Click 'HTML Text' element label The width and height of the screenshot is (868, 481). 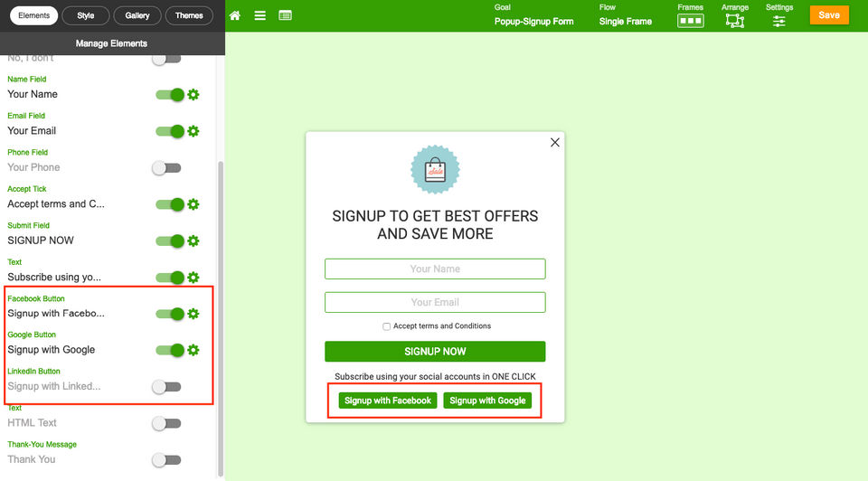point(32,423)
